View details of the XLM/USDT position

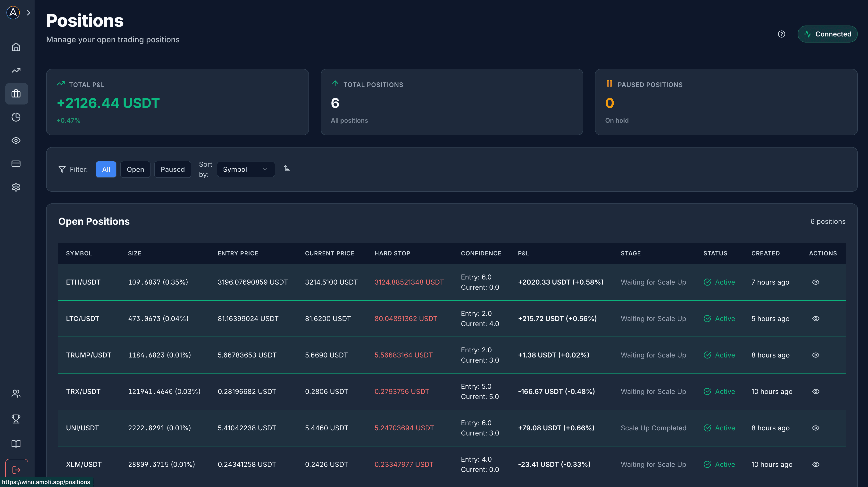pos(816,464)
